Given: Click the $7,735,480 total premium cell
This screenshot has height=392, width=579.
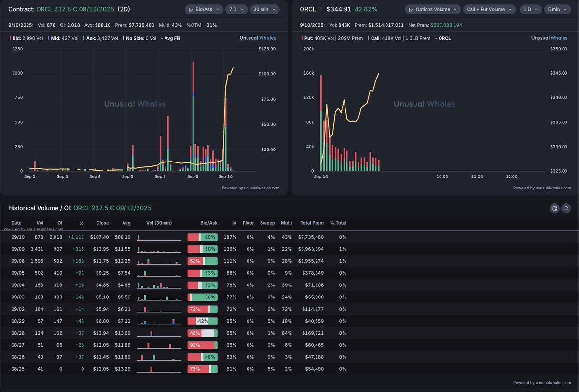Looking at the screenshot, I should click(x=311, y=237).
